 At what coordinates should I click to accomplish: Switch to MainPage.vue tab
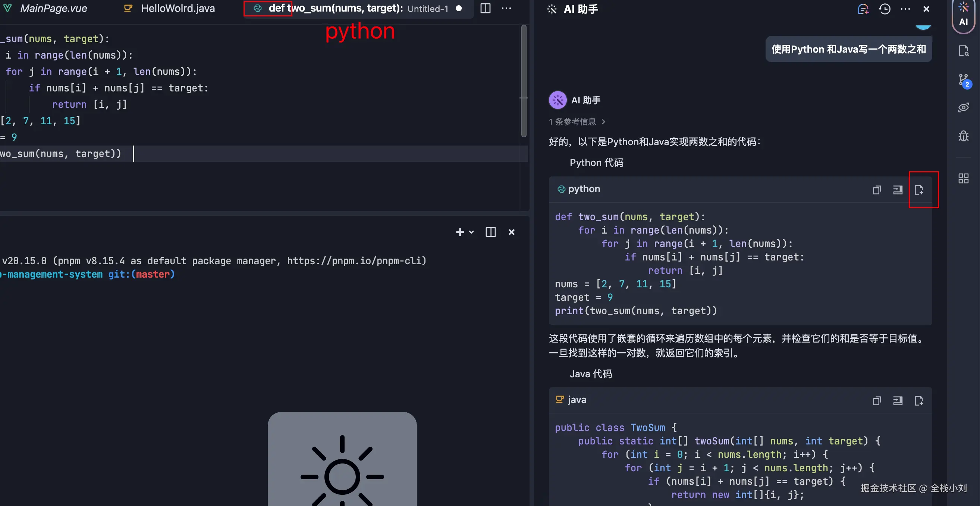click(53, 8)
